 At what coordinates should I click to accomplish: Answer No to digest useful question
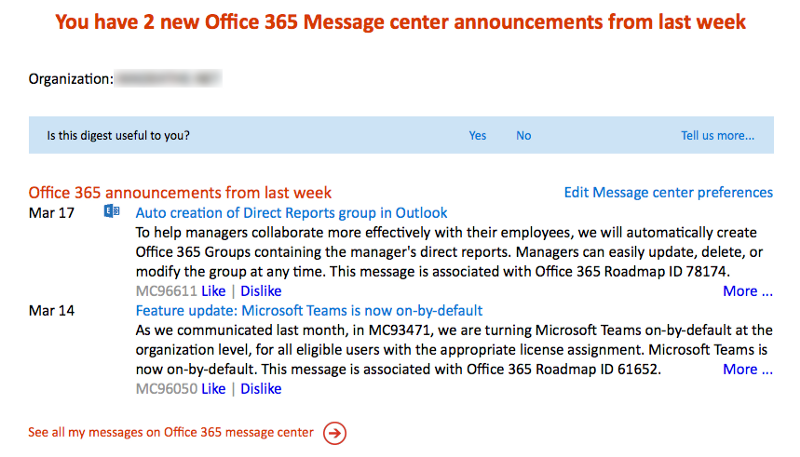point(523,136)
